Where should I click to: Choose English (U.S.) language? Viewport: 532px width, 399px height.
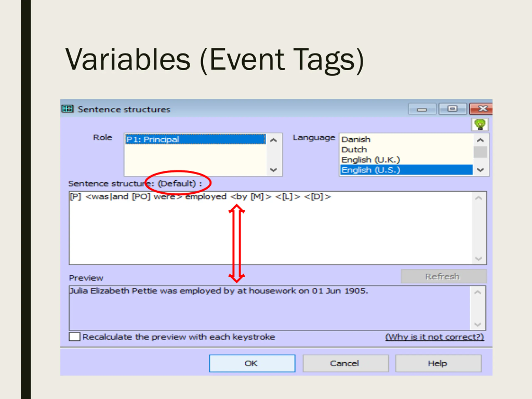[x=406, y=170]
